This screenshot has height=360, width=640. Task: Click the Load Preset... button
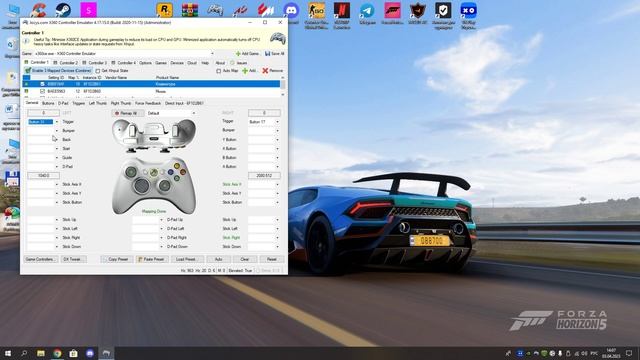(187, 259)
